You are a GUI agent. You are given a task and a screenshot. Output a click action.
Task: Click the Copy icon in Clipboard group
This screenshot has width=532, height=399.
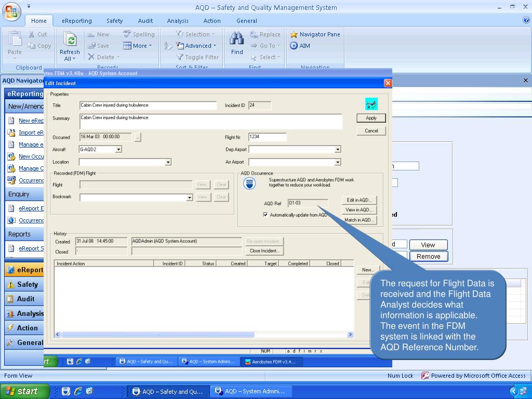click(32, 46)
